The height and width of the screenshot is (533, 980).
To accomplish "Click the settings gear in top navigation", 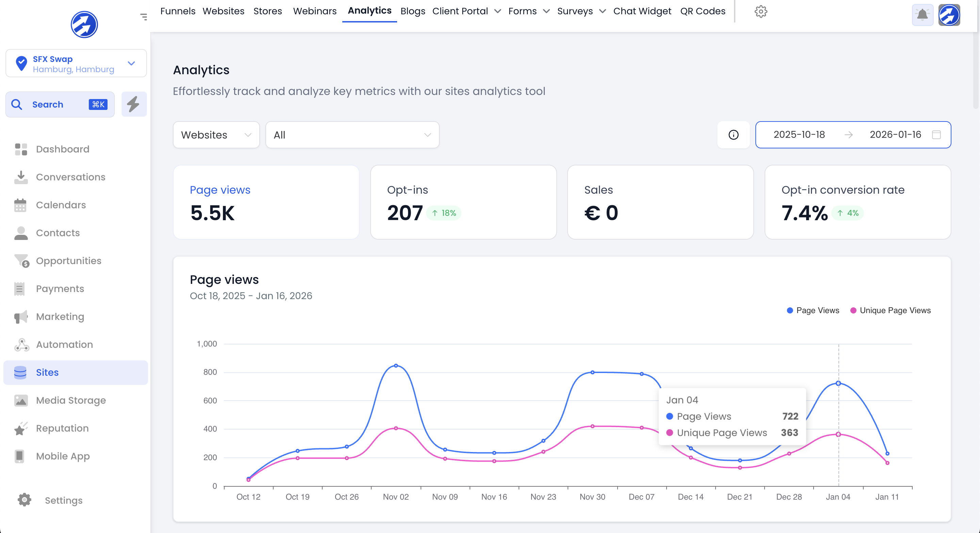I will (x=761, y=12).
